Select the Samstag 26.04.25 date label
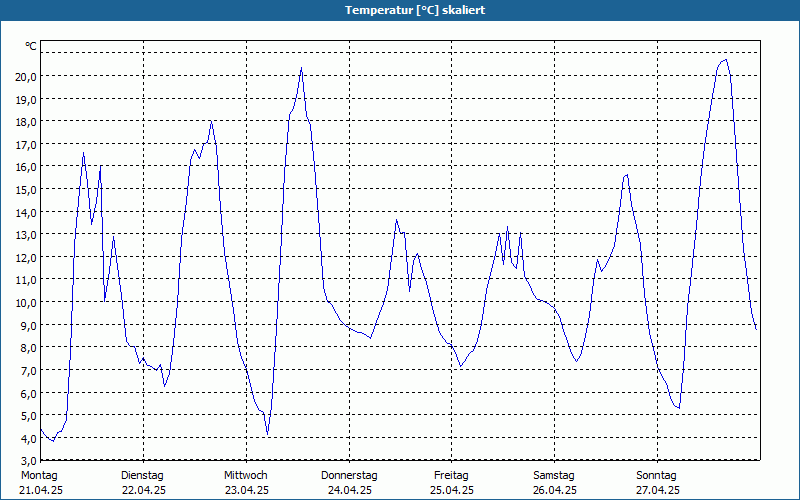Screen dimensions: 800x500 click(x=554, y=483)
